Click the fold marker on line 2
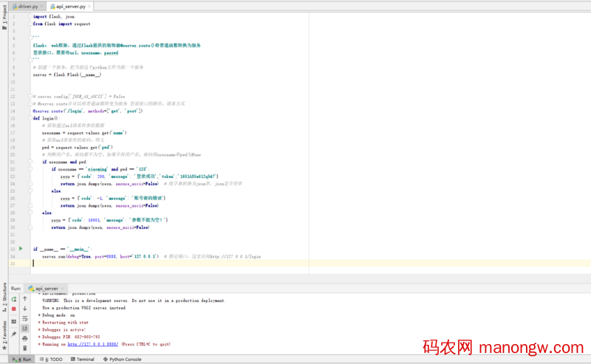591x364 pixels. pos(30,24)
